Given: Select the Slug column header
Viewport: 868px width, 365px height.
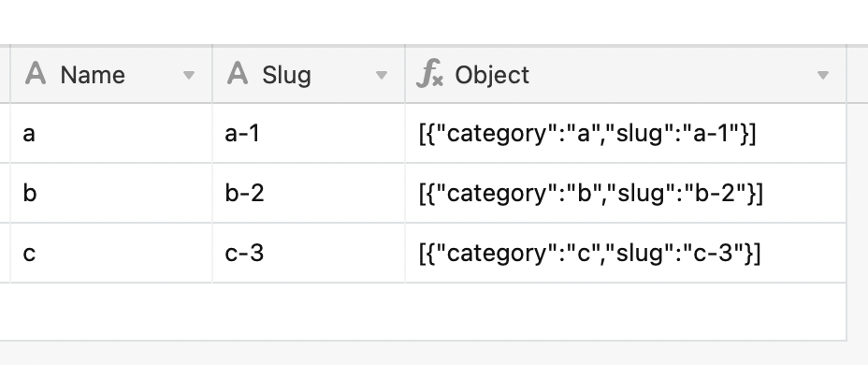Looking at the screenshot, I should click(309, 74).
